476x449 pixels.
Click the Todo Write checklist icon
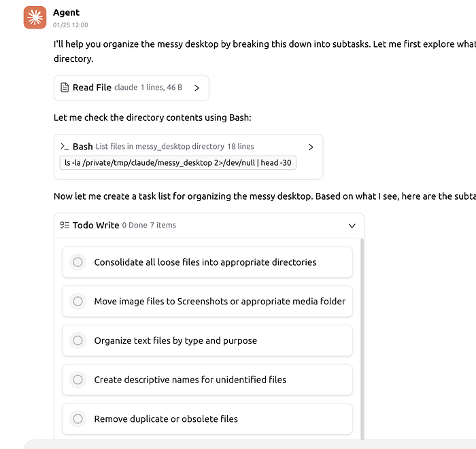[65, 226]
